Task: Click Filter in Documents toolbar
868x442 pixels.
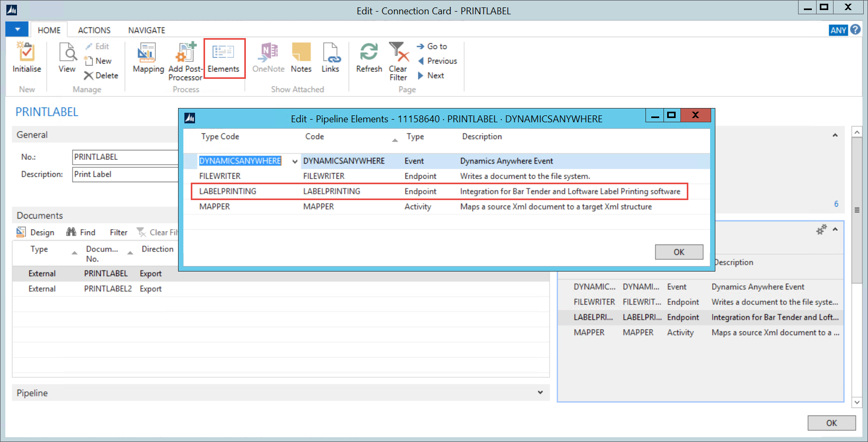Action: [119, 232]
